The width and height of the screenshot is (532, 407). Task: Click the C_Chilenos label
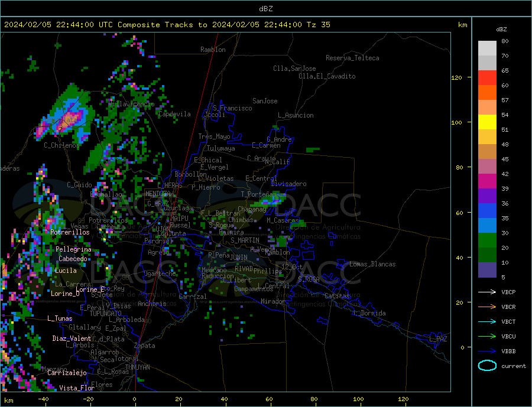click(61, 145)
